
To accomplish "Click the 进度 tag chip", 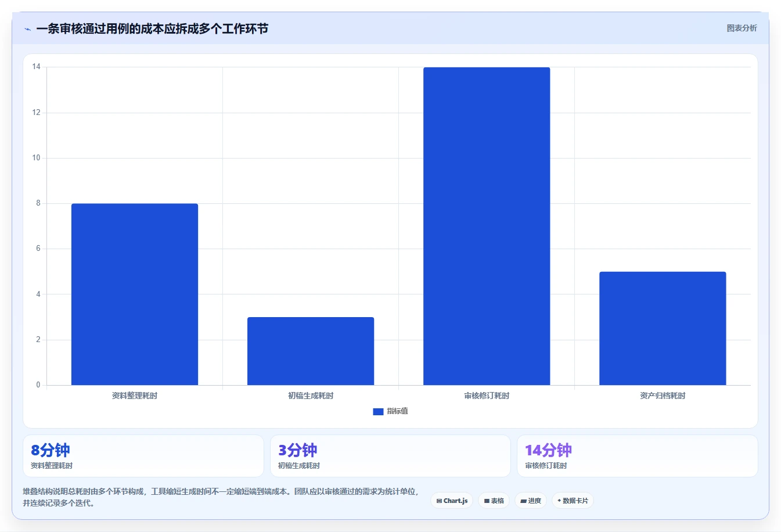I will tap(531, 501).
